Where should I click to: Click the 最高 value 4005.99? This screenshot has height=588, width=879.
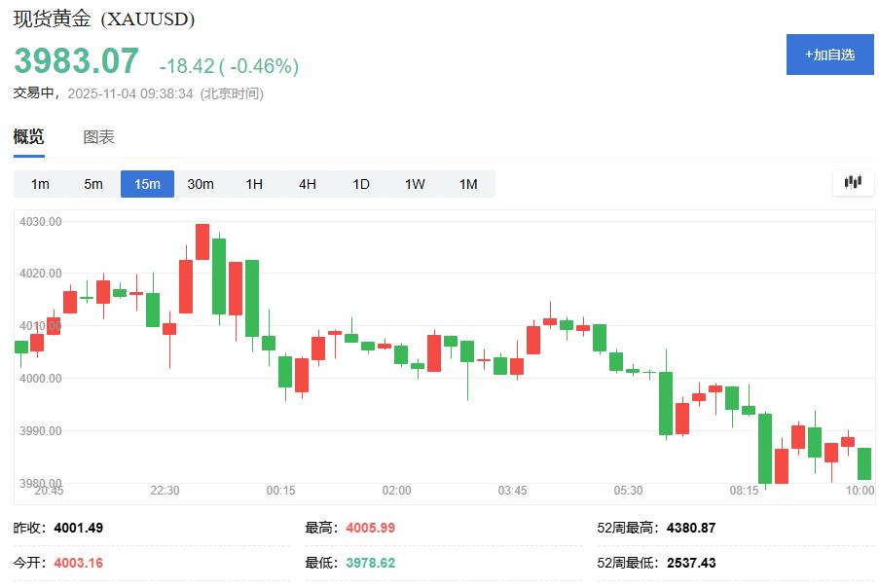(x=368, y=527)
